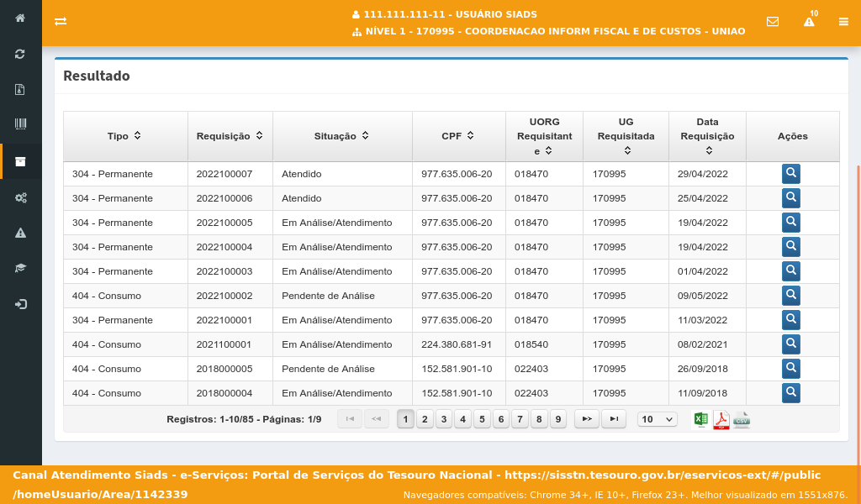861x504 pixels.
Task: Click date 26/09/2018 cell
Action: (708, 369)
